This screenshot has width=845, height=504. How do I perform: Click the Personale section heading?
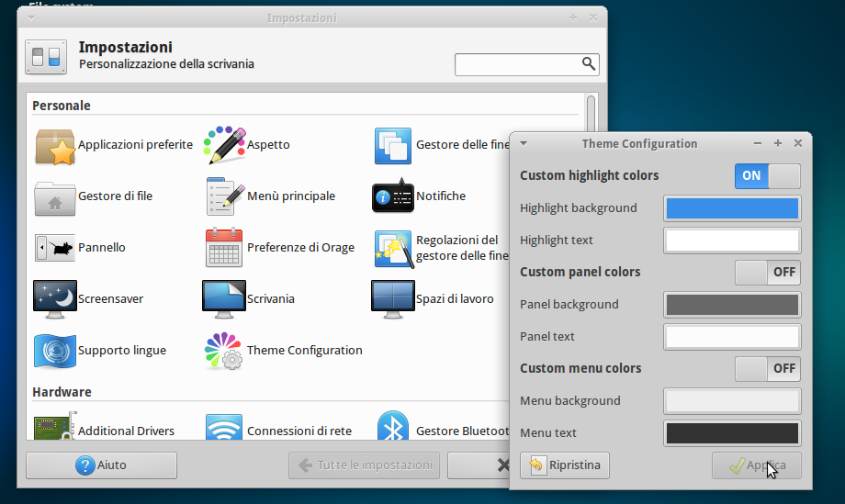pos(62,106)
